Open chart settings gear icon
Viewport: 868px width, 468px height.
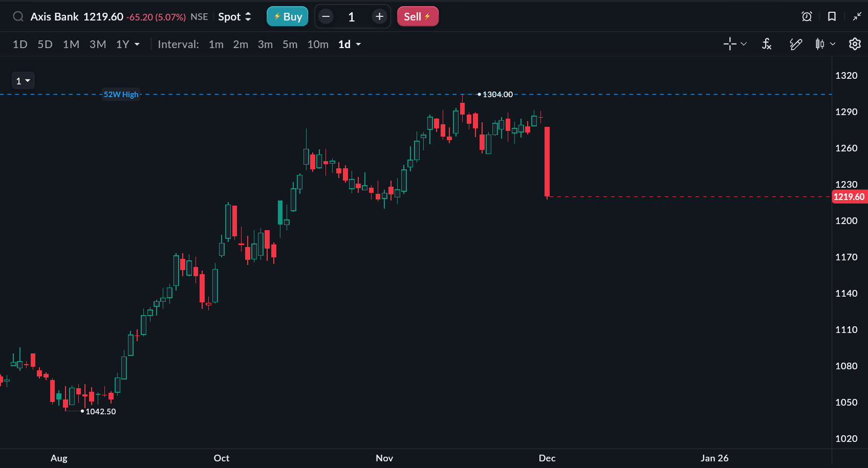855,44
